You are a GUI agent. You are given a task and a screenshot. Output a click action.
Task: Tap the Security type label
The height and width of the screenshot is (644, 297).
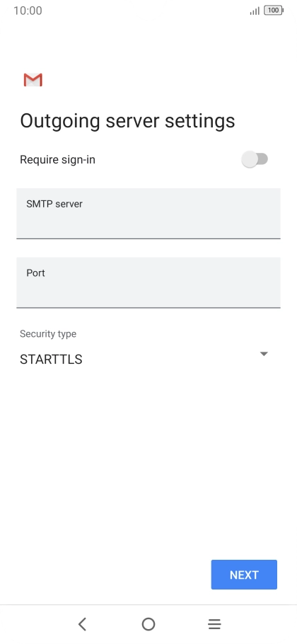tap(48, 334)
